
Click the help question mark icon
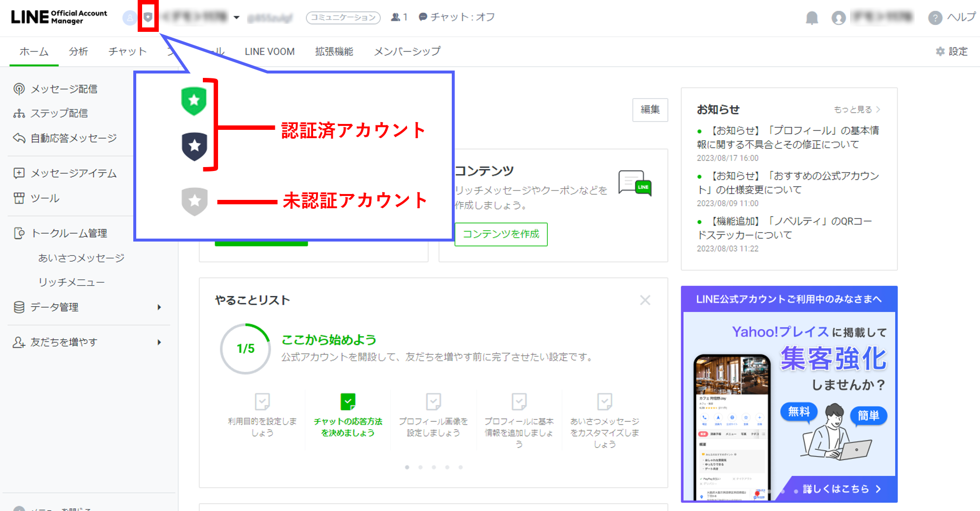tap(935, 18)
